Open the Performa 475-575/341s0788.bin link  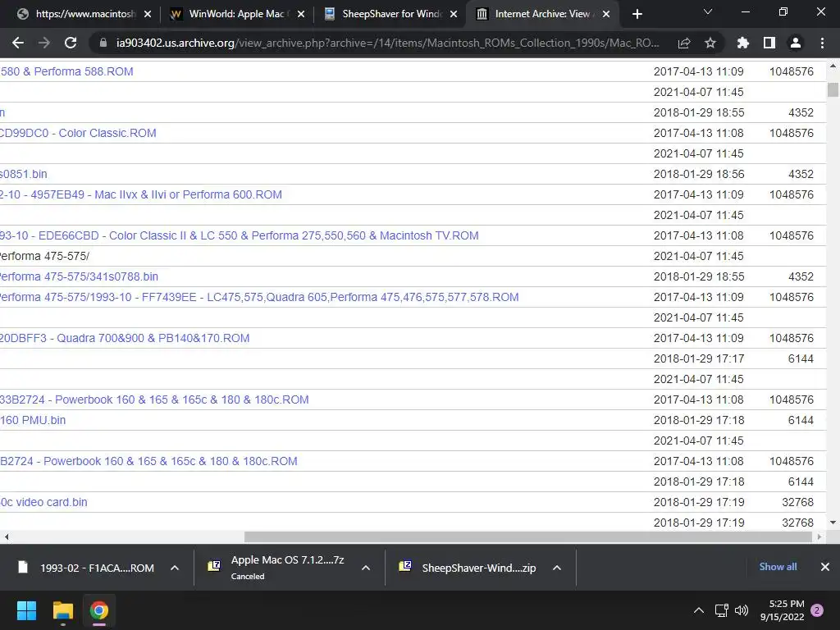[x=79, y=276]
